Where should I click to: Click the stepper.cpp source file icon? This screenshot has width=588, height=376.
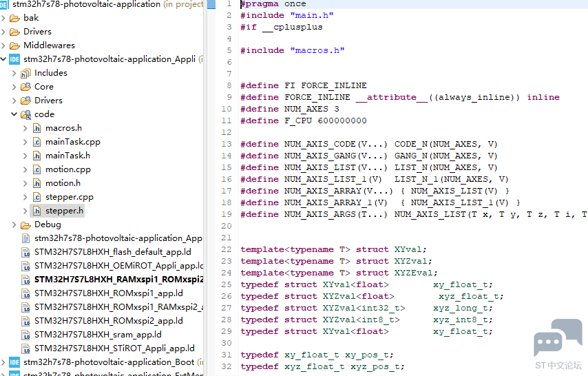pos(36,197)
